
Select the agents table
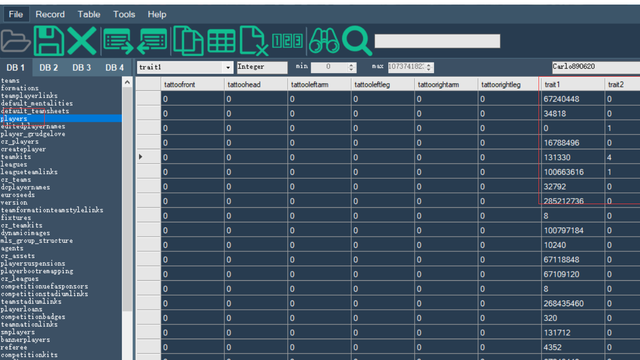pos(12,248)
